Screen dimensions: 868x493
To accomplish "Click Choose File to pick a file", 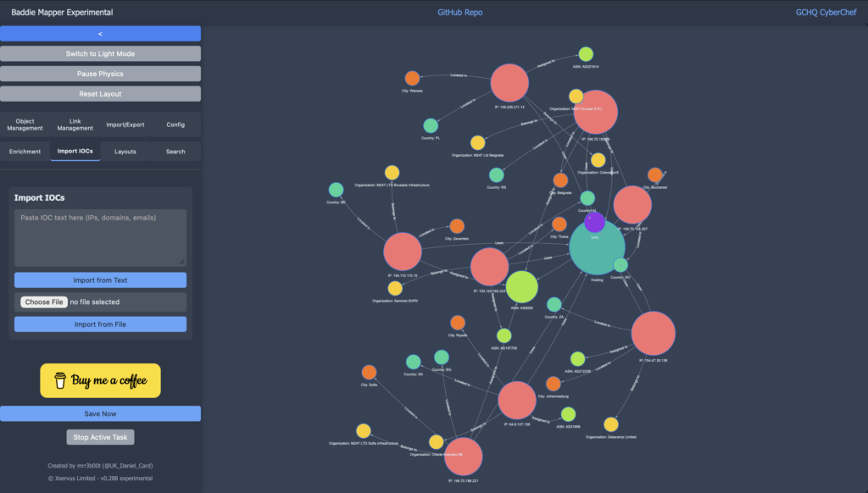I will [44, 302].
